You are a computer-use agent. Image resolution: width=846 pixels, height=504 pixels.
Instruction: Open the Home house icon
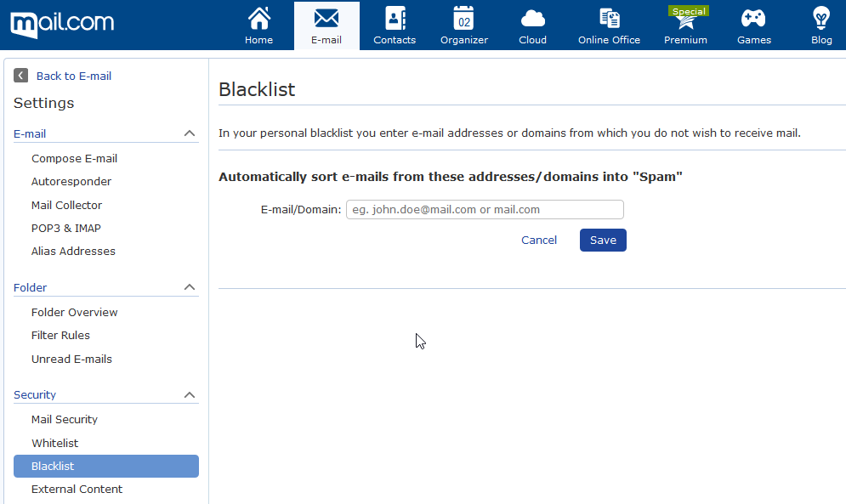coord(259,19)
